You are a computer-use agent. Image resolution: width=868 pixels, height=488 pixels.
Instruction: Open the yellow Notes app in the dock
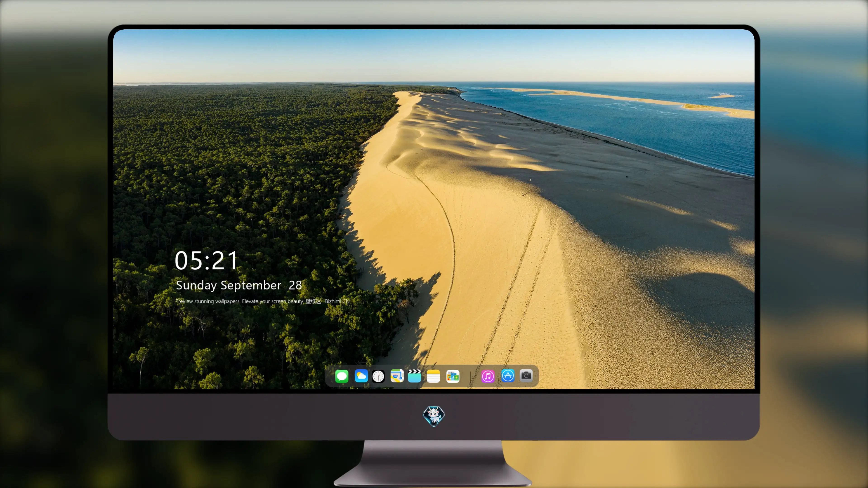pyautogui.click(x=433, y=376)
